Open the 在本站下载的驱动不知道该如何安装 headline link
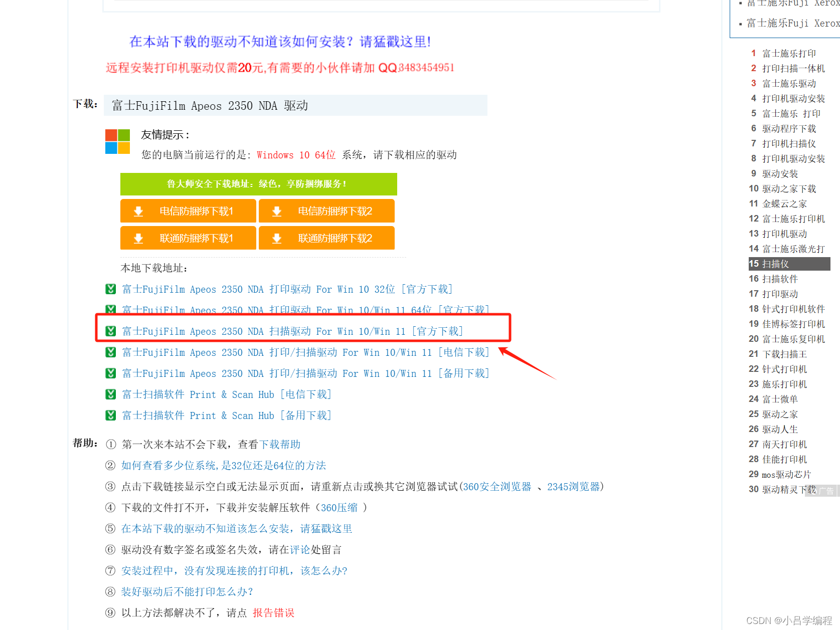This screenshot has width=840, height=630. (280, 42)
